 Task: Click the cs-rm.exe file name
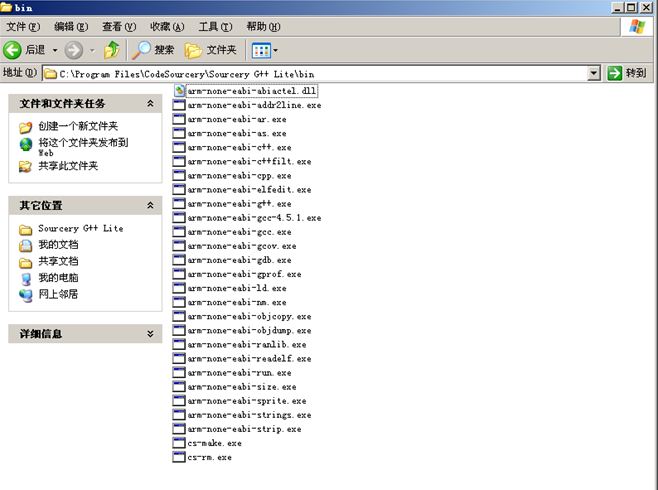pos(209,457)
